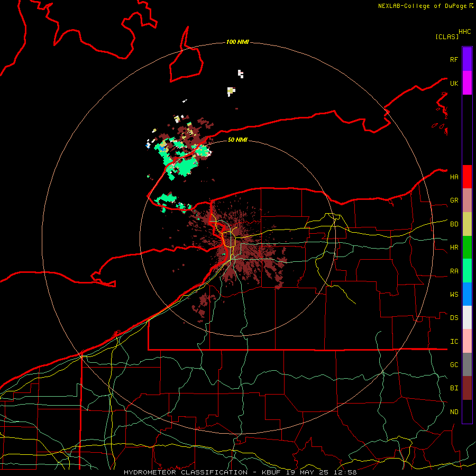Click the BI brown legend swatch

(x=467, y=388)
